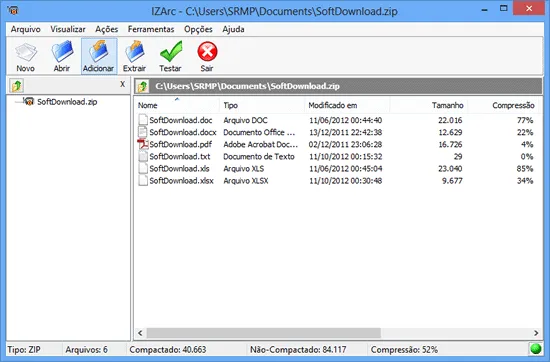This screenshot has height=362, width=550.
Task: Close the folder tree panel with X
Action: (122, 84)
